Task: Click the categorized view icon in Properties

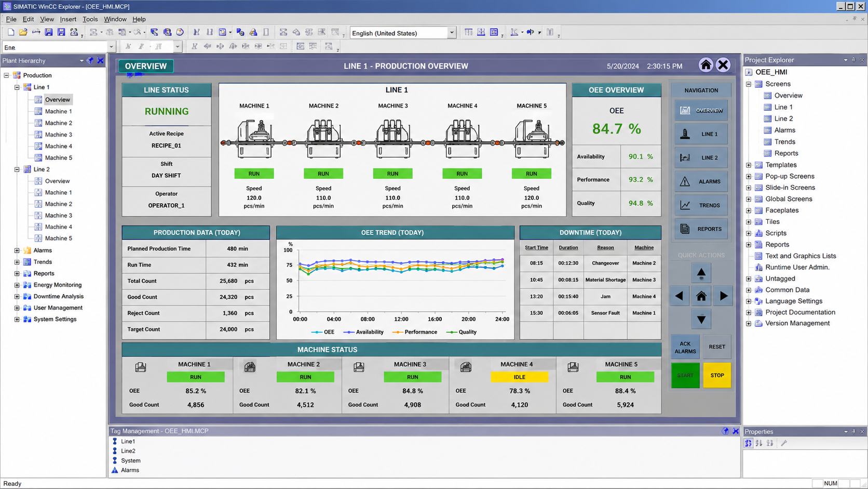Action: pyautogui.click(x=748, y=443)
